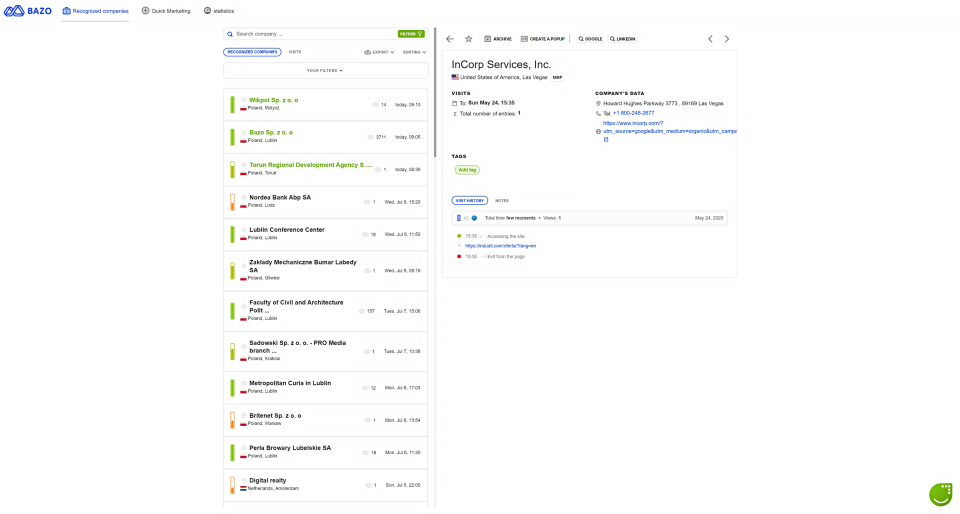Open the Map button next to Las Vegas

pyautogui.click(x=557, y=78)
